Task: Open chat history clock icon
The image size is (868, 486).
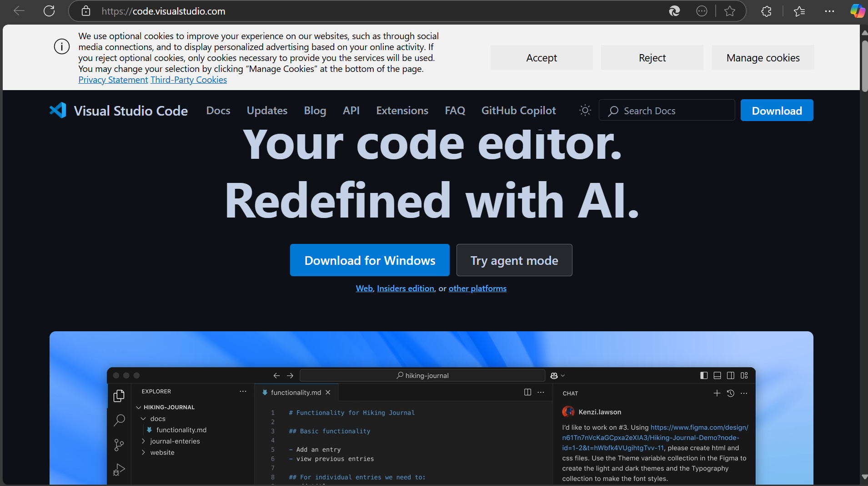Action: (x=731, y=393)
